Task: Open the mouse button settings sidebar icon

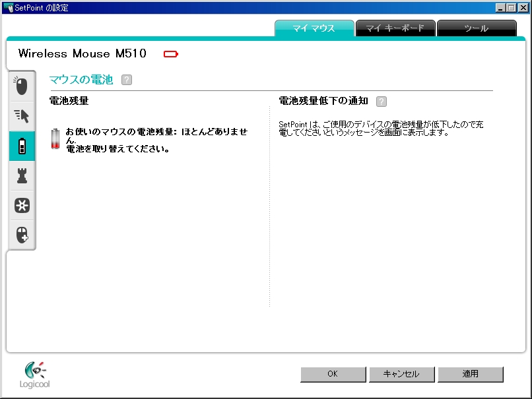Action: [x=22, y=86]
